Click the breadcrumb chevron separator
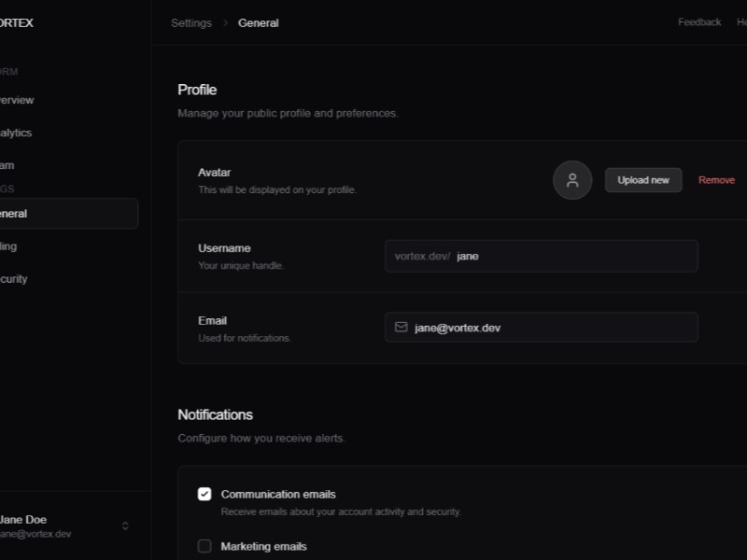Viewport: 747px width, 560px height. pyautogui.click(x=225, y=22)
